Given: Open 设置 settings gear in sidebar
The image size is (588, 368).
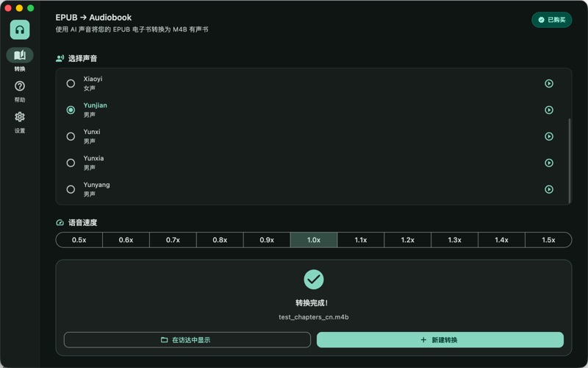Looking at the screenshot, I should point(20,122).
